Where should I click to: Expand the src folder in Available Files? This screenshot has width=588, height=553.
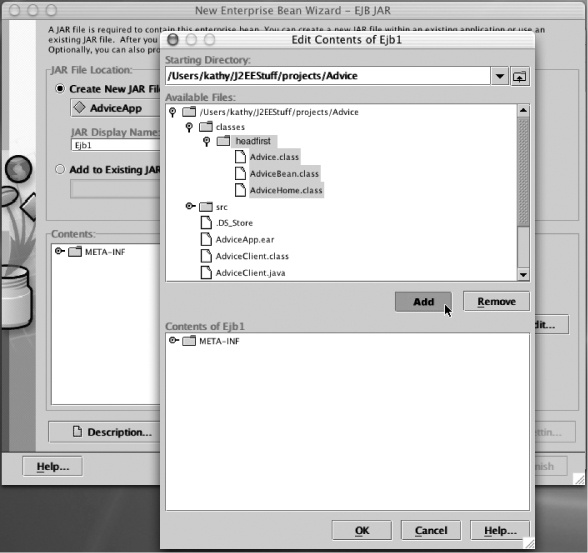[x=190, y=206]
